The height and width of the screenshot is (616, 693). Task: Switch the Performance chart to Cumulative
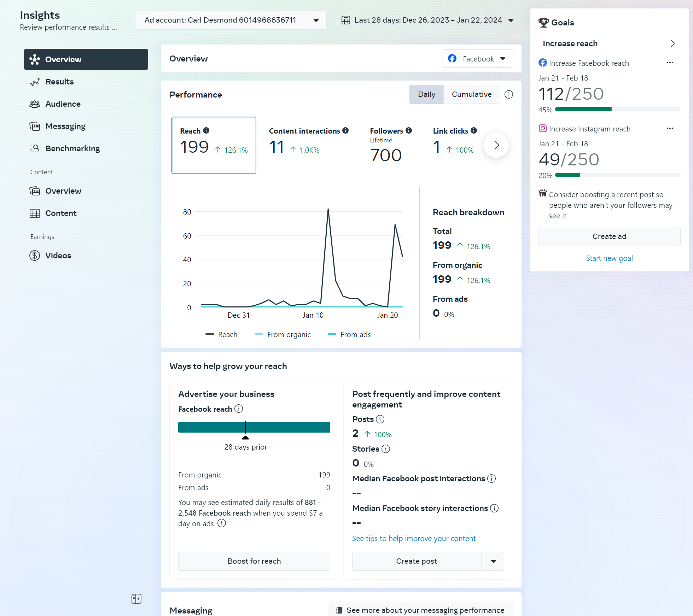[472, 94]
